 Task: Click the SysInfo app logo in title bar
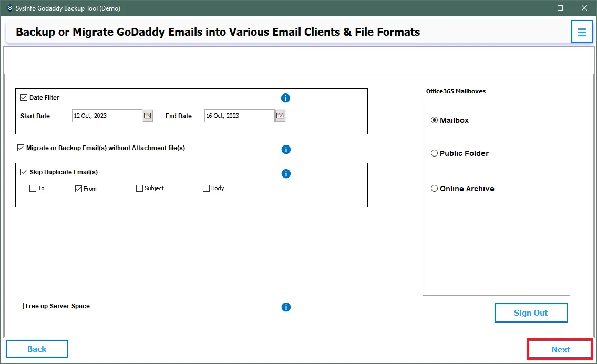[10, 8]
